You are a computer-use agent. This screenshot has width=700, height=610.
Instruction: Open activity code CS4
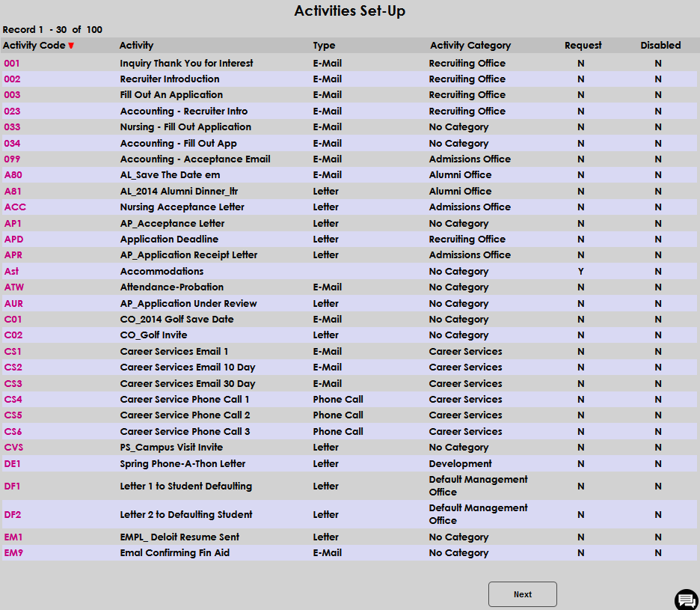[x=11, y=399]
